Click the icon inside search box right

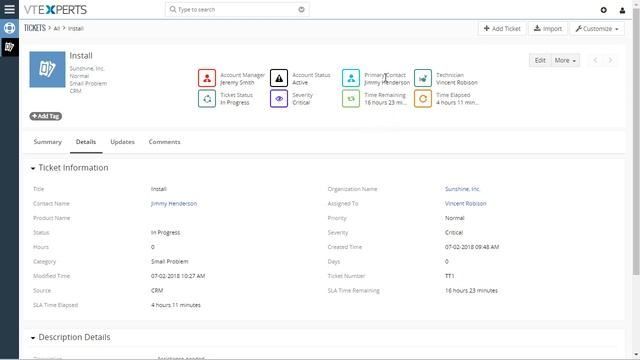(x=301, y=9)
